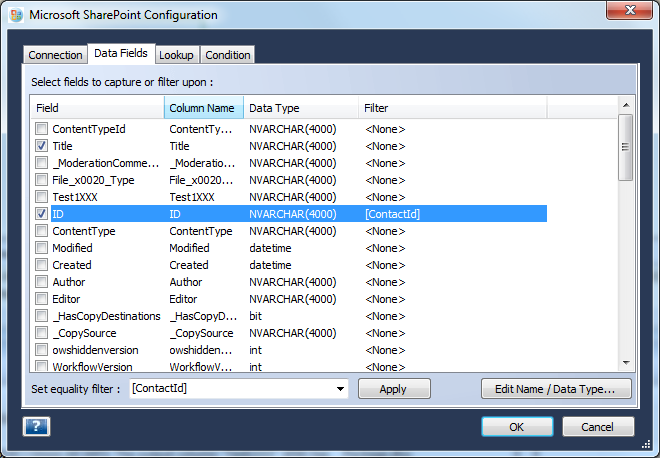This screenshot has height=458, width=660.
Task: Click the scrollbar up arrow
Action: coord(626,105)
